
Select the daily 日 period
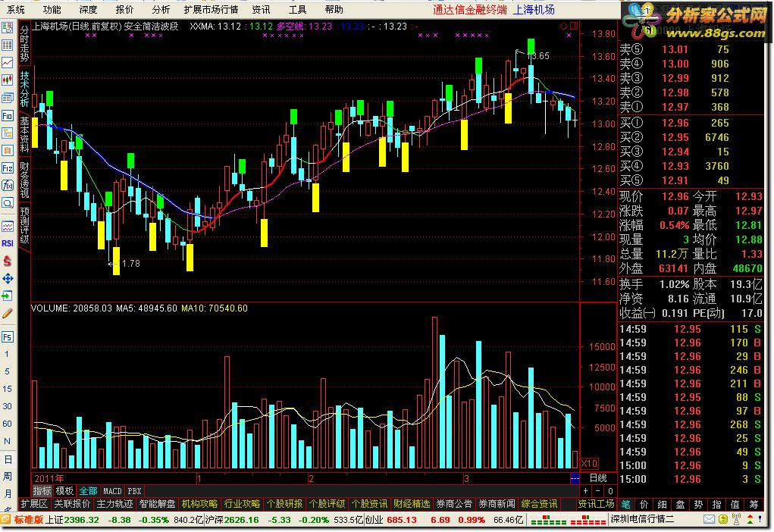pyautogui.click(x=8, y=459)
